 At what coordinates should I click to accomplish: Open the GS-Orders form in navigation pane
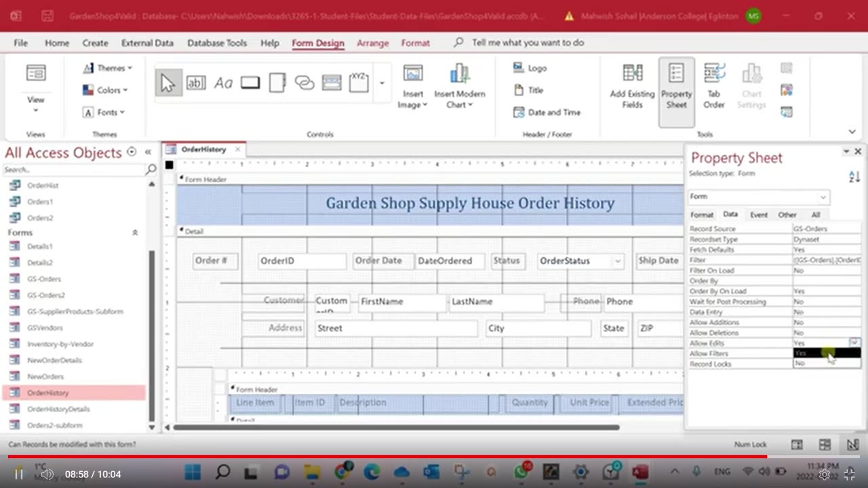coord(44,279)
